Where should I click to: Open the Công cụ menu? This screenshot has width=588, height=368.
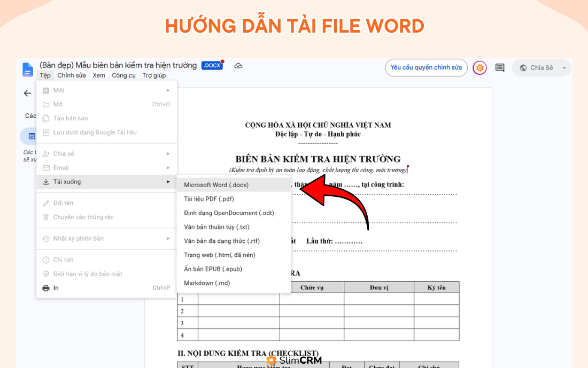(x=124, y=75)
